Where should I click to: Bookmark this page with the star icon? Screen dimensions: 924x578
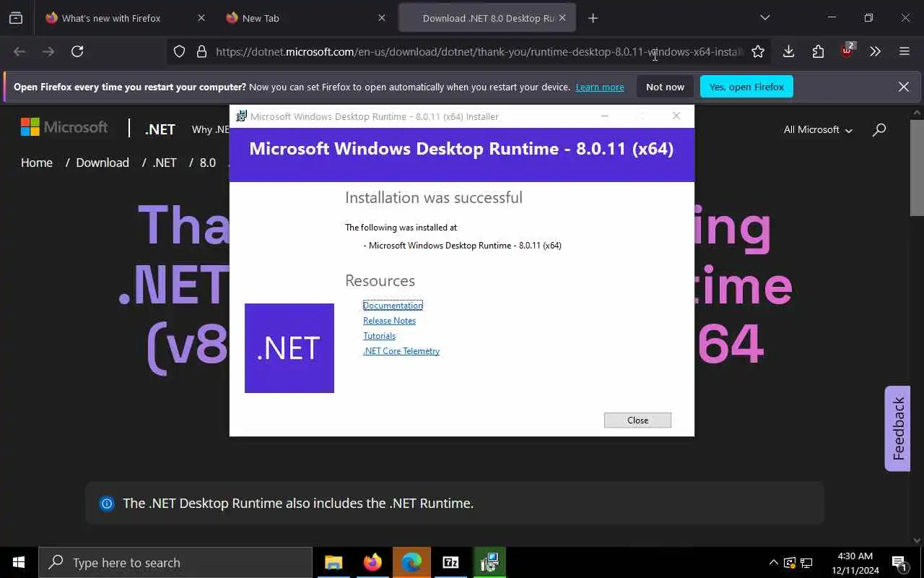click(758, 51)
